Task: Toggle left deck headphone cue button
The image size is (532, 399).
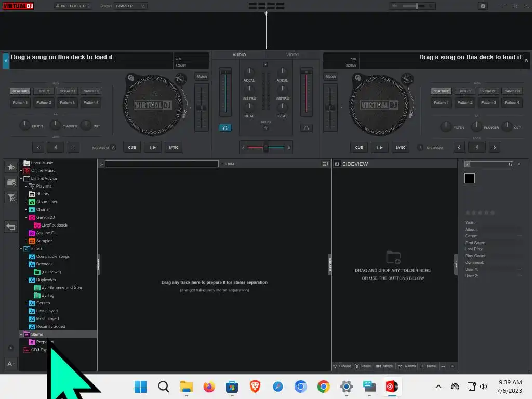Action: [x=225, y=128]
